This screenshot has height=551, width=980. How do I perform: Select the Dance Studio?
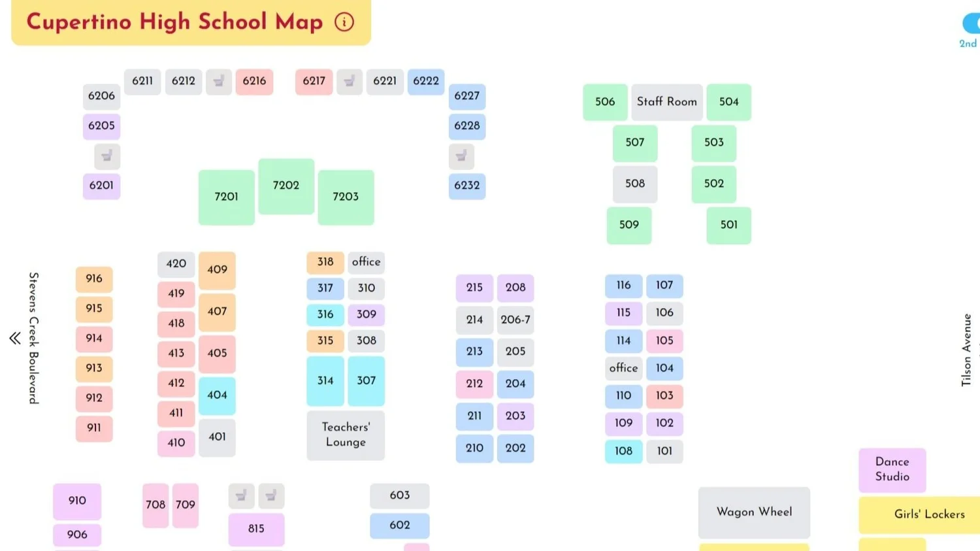pyautogui.click(x=892, y=469)
